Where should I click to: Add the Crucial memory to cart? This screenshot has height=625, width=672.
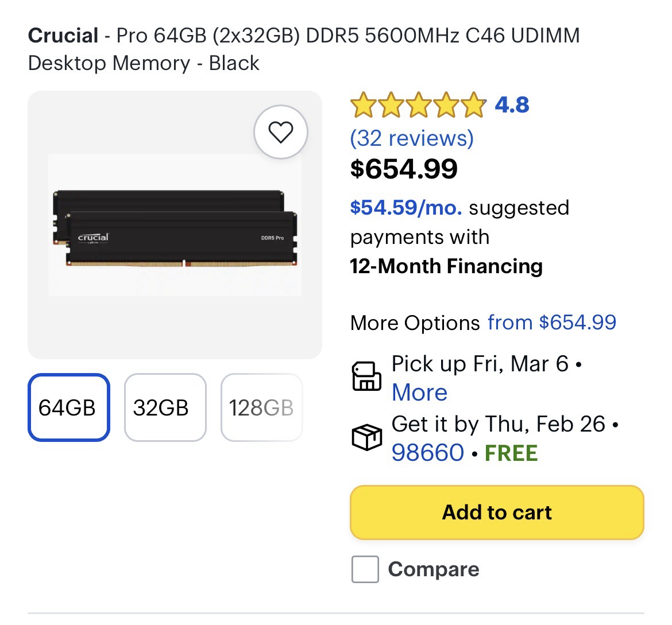[497, 513]
